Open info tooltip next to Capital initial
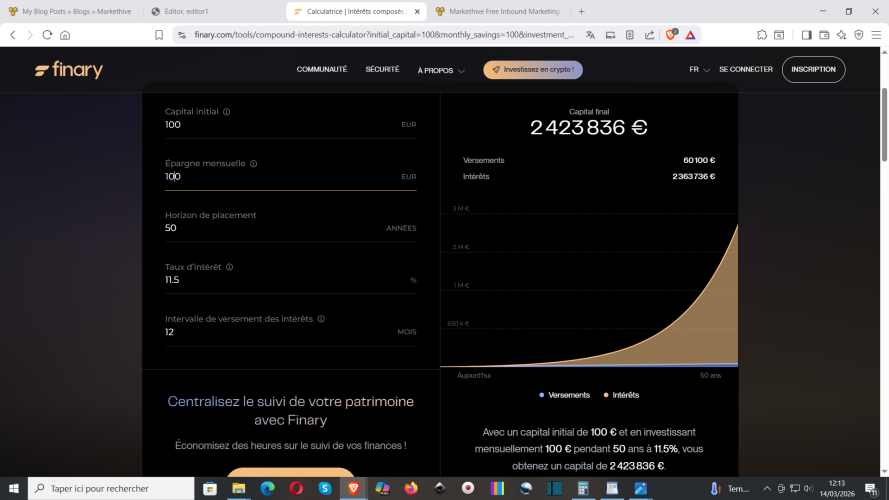This screenshot has height=500, width=889. (227, 112)
